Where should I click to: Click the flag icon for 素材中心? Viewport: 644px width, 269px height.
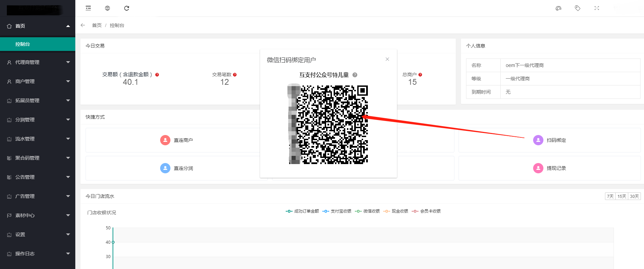(x=9, y=215)
